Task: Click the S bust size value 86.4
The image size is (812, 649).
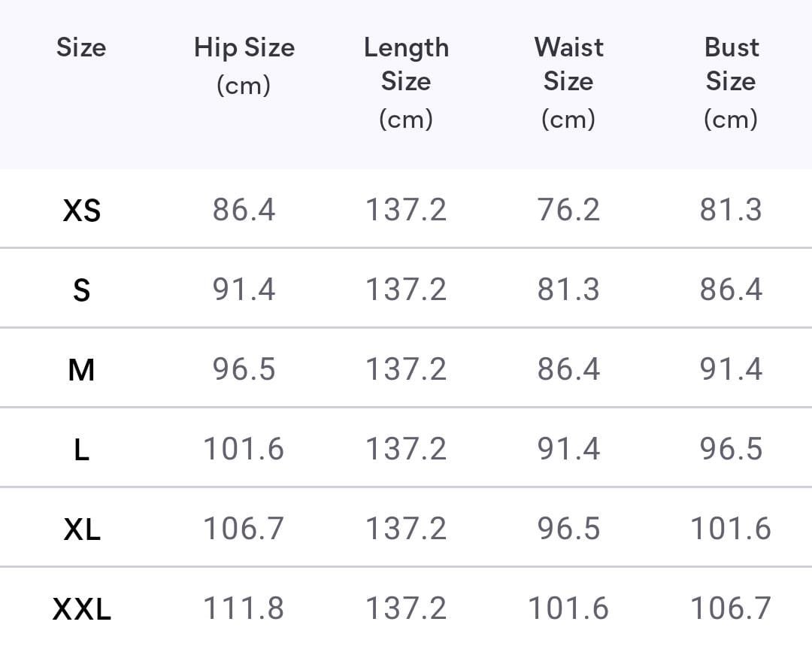Action: [x=731, y=290]
